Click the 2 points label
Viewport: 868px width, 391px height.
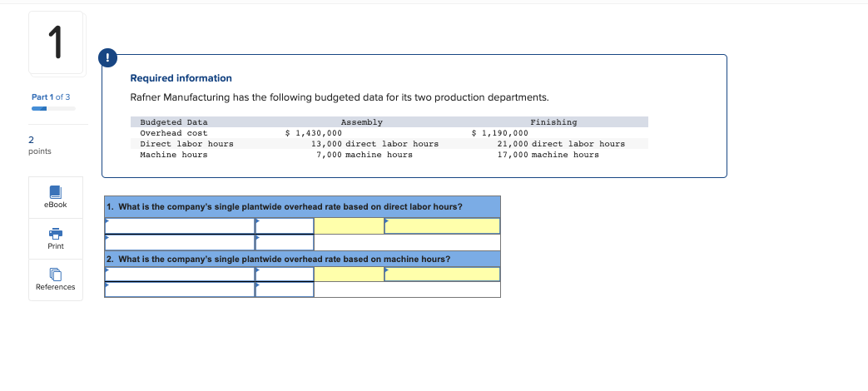coord(39,145)
